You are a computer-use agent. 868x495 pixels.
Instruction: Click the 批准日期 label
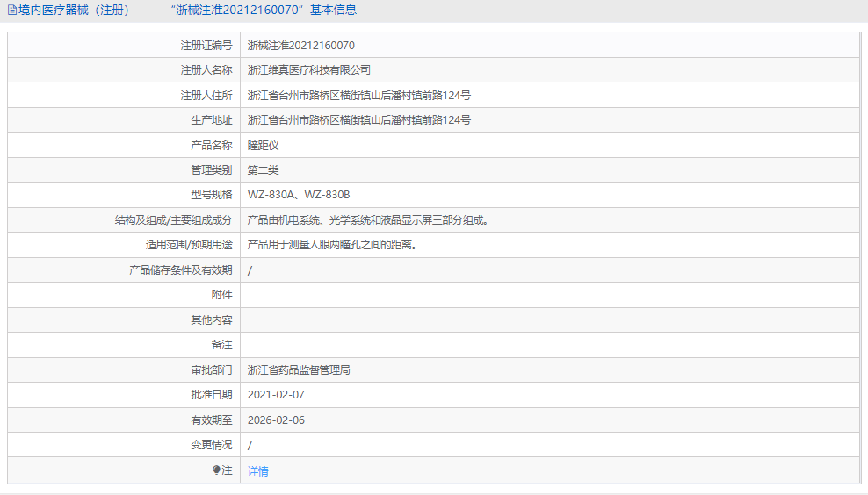212,395
